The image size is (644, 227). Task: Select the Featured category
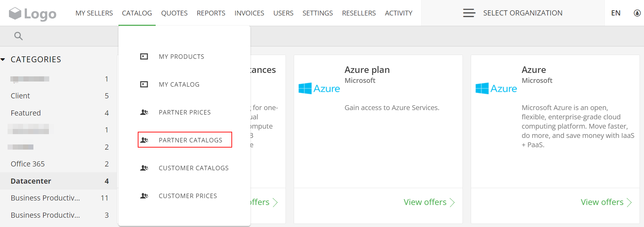26,113
